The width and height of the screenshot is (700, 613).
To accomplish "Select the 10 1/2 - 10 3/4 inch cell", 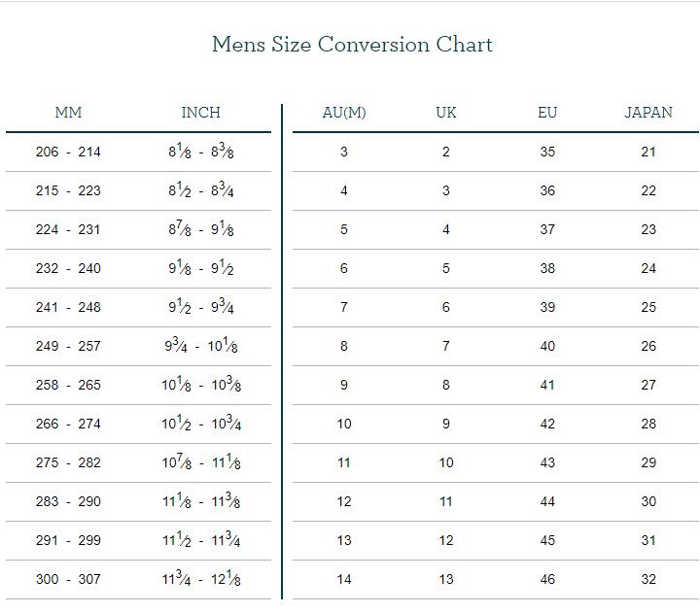I will tap(200, 425).
